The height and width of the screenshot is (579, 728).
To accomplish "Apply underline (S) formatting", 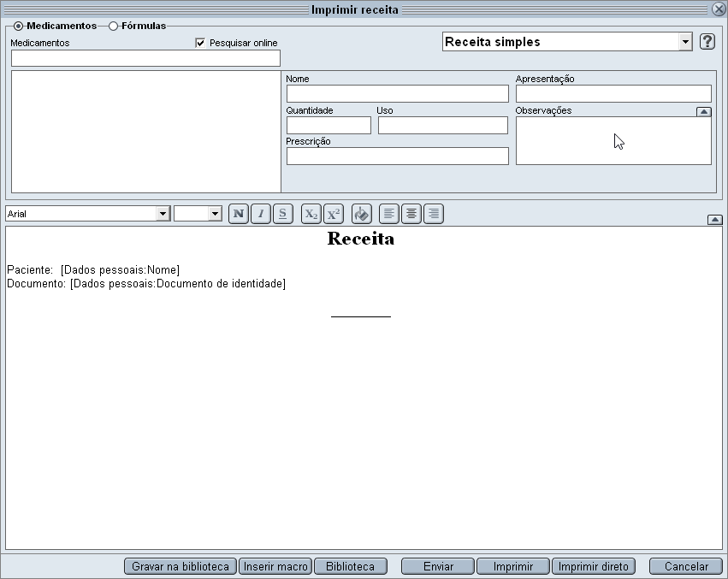I will [283, 214].
